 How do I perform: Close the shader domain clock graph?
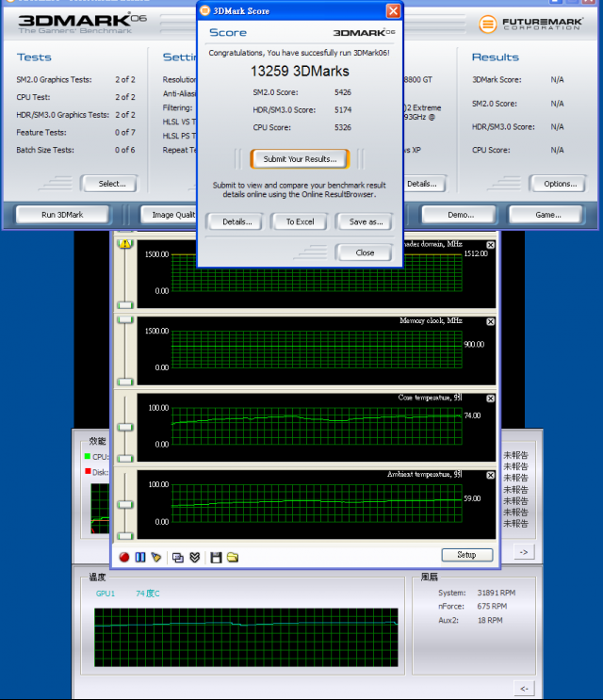(x=490, y=245)
